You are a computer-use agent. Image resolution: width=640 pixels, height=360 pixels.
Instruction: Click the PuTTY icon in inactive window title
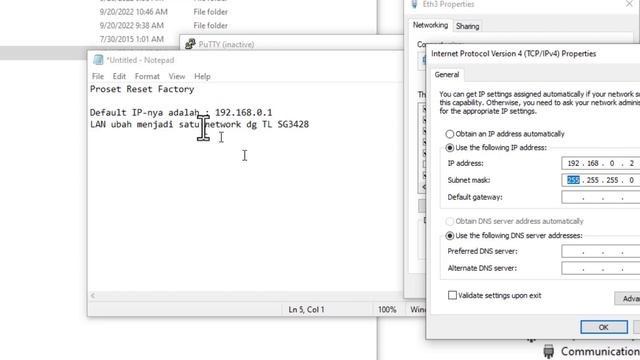click(x=190, y=44)
